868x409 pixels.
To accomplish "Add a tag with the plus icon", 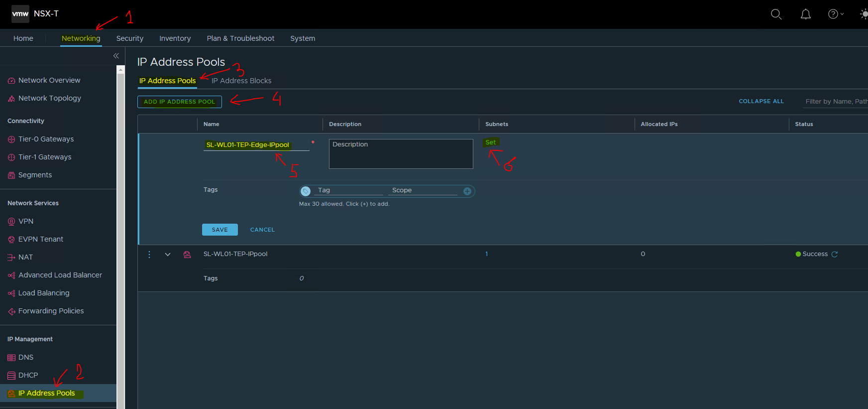I will coord(467,191).
